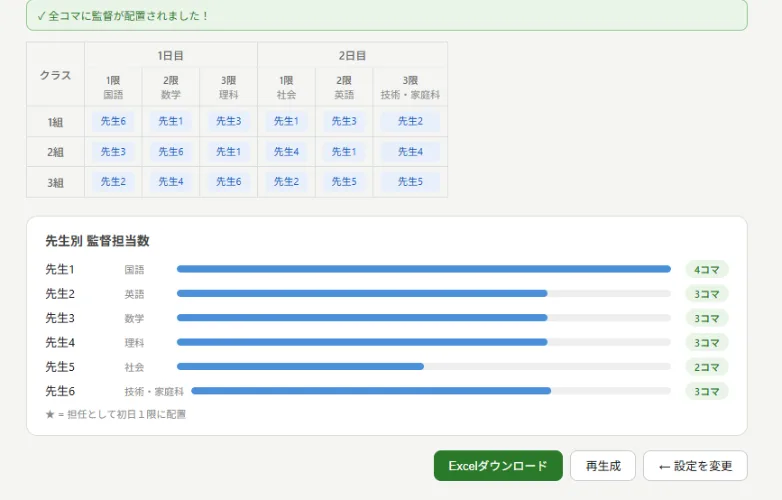Click the クラス column header
Image resolution: width=782 pixels, height=500 pixels.
click(55, 75)
